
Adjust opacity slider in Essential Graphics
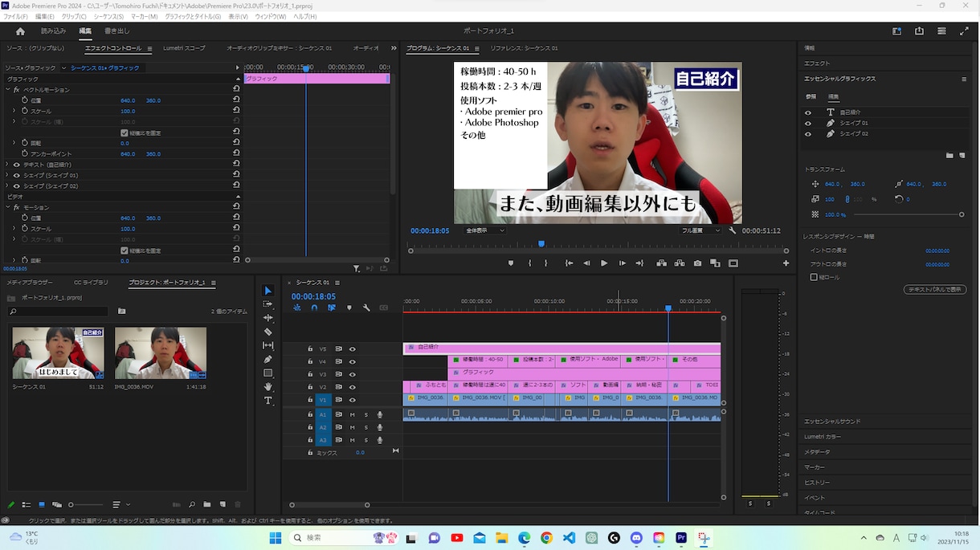coord(908,214)
